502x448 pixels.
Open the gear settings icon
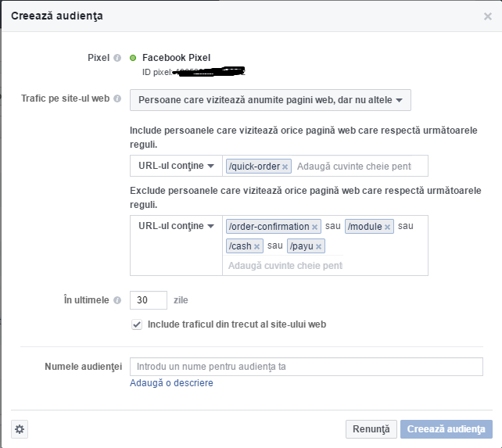pyautogui.click(x=20, y=428)
